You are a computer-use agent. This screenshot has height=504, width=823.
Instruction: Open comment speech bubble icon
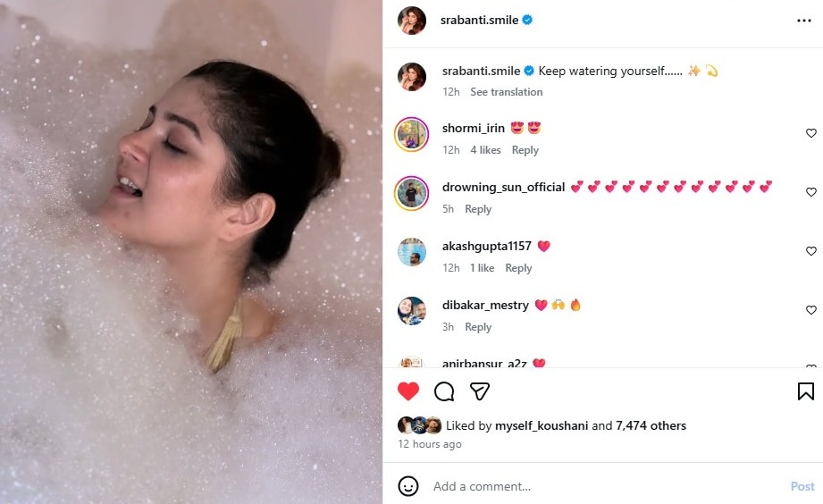tap(444, 391)
